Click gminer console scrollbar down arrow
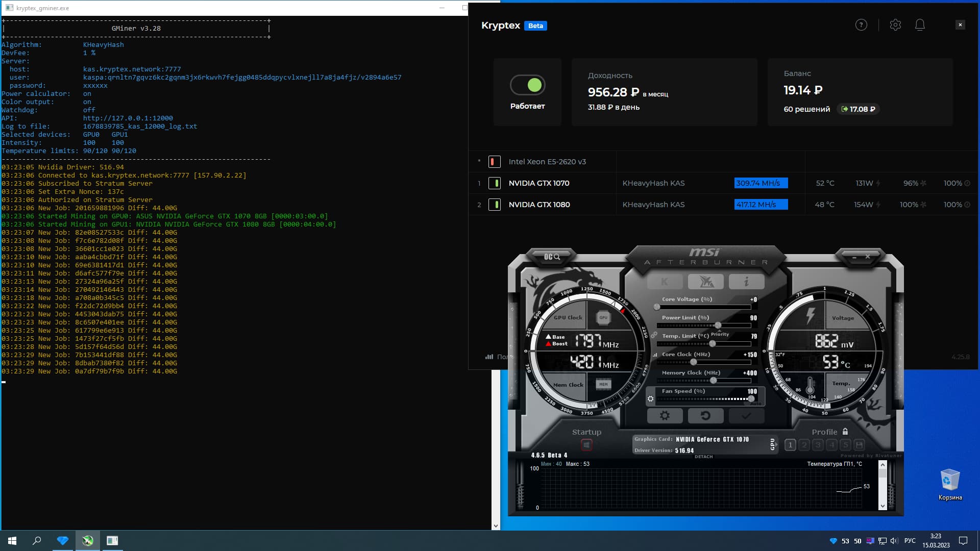The image size is (980, 551). pyautogui.click(x=496, y=526)
